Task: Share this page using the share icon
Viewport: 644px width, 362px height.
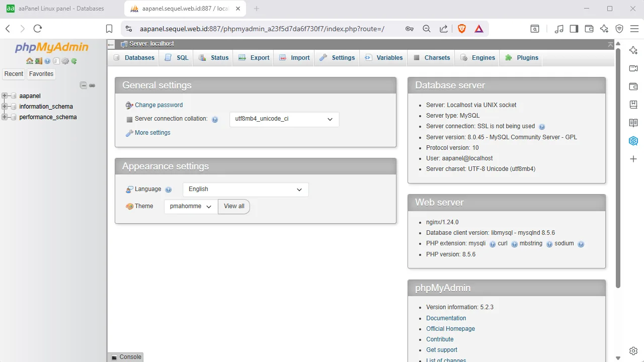Action: click(x=444, y=29)
